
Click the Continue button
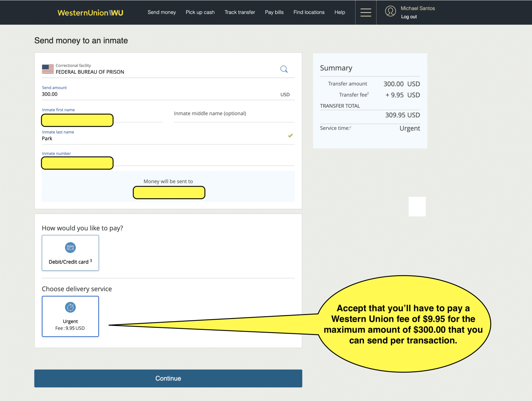168,378
